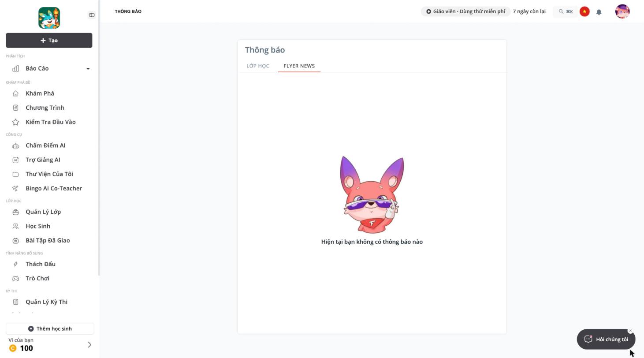Open the Quản Lý Kỳ Thi icon
The image size is (644, 358).
[16, 302]
